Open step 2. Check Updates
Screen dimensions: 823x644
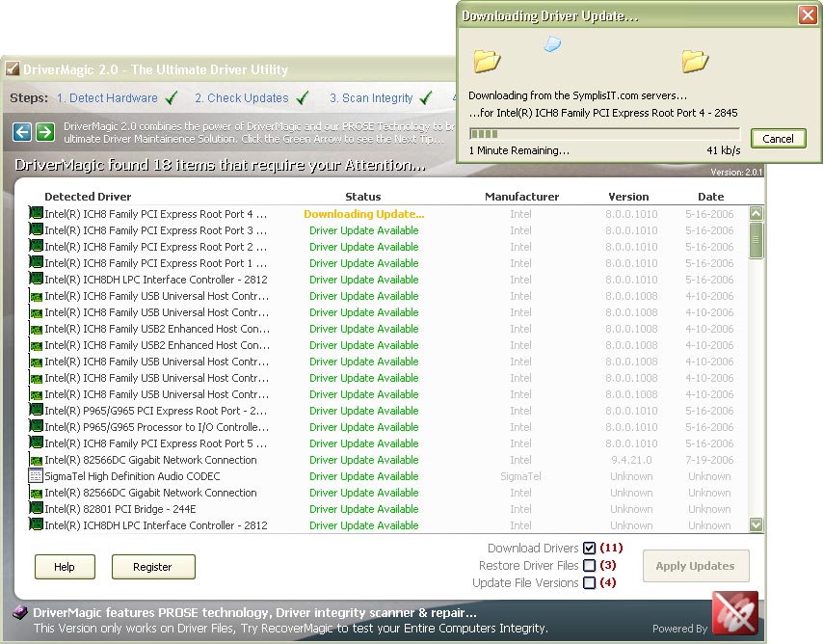pos(242,98)
